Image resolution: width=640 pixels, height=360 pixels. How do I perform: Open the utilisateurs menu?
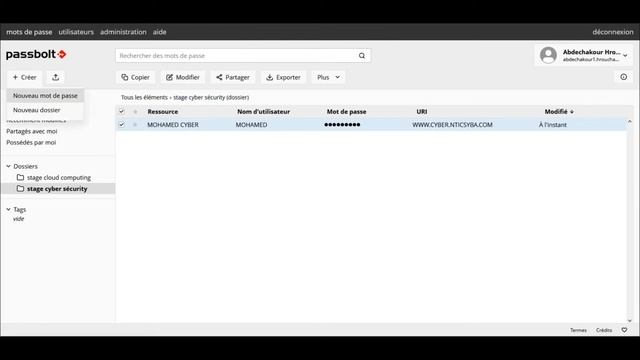point(76,32)
